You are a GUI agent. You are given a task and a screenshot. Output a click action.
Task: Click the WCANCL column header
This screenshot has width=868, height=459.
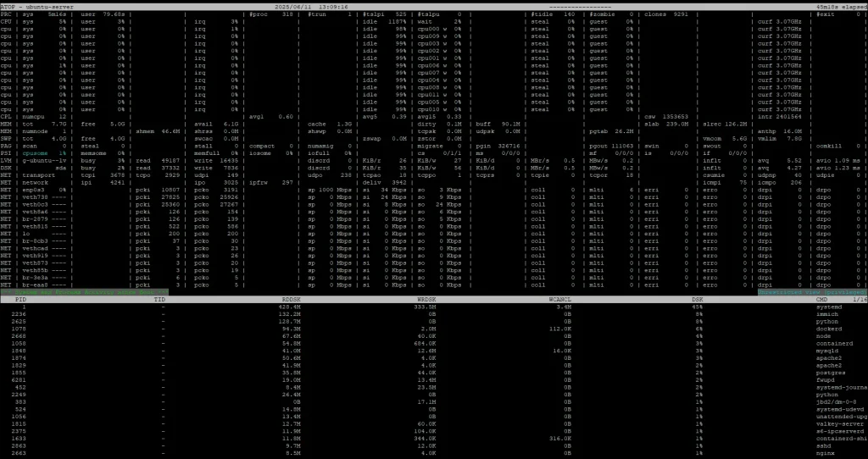[560, 299]
